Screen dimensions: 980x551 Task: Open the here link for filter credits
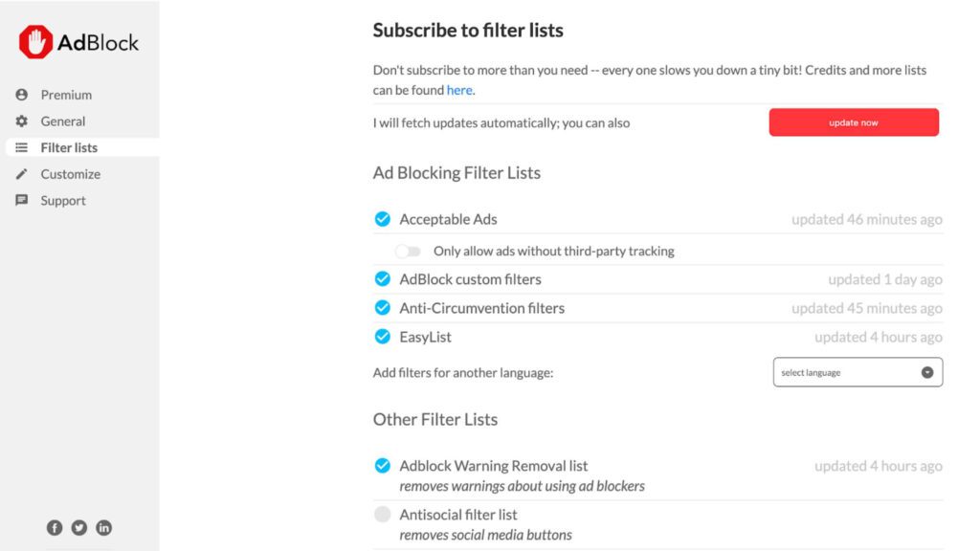[x=459, y=90]
